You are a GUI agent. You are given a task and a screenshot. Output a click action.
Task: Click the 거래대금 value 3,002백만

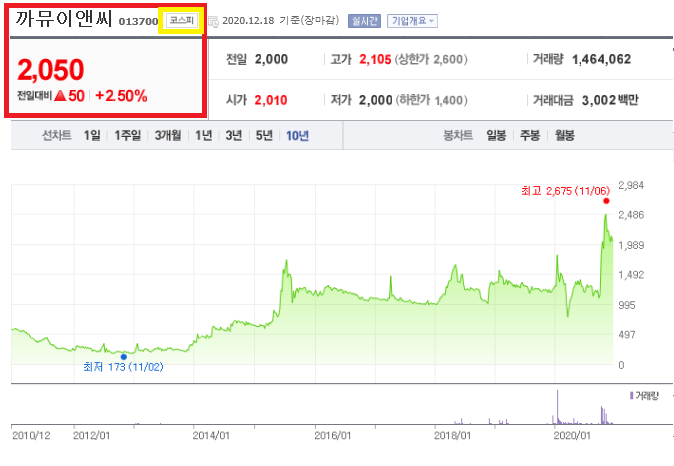(610, 100)
